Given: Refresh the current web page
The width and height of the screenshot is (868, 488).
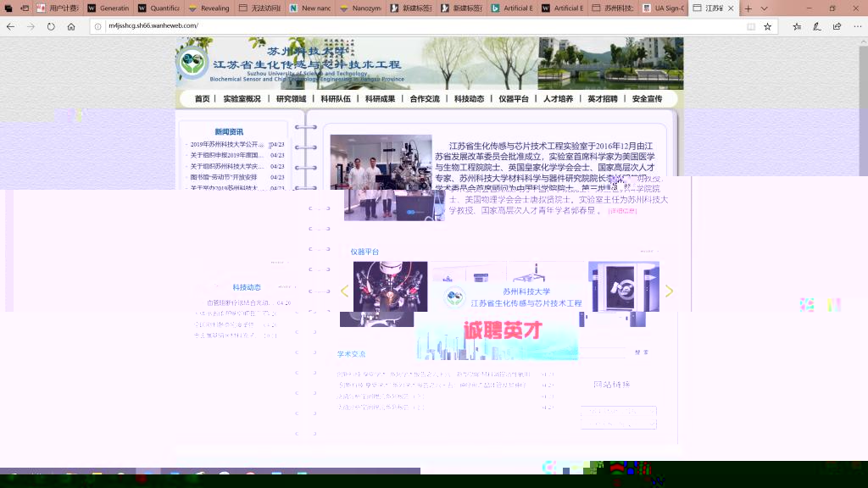Looking at the screenshot, I should click(51, 26).
